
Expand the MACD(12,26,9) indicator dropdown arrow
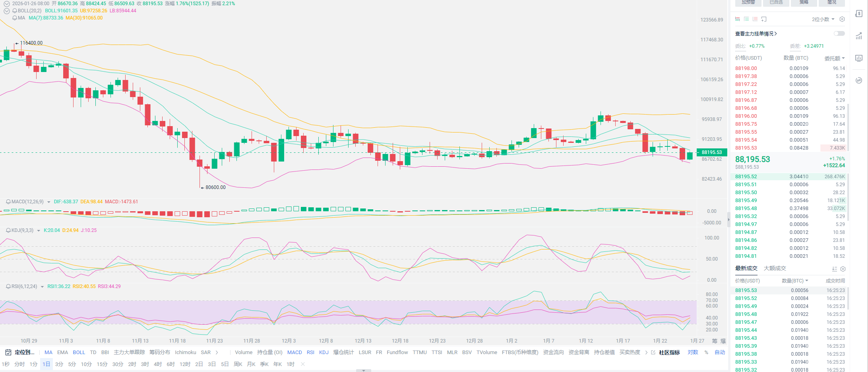click(49, 202)
